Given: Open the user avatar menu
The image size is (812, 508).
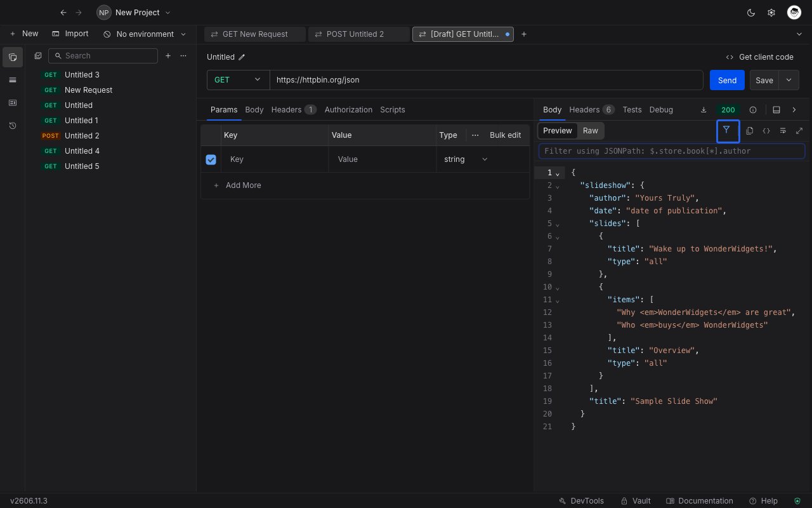Looking at the screenshot, I should pyautogui.click(x=794, y=13).
